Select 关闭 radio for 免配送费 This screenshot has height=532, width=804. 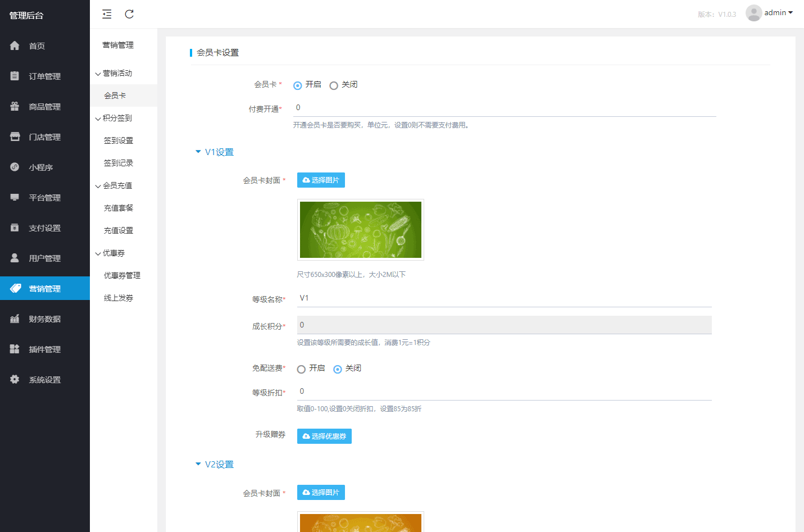tap(338, 369)
